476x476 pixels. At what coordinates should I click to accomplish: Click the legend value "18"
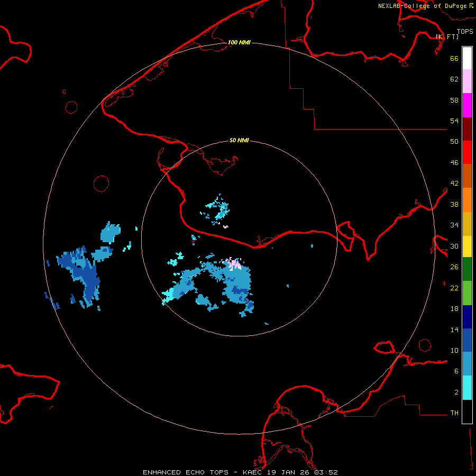tap(454, 309)
